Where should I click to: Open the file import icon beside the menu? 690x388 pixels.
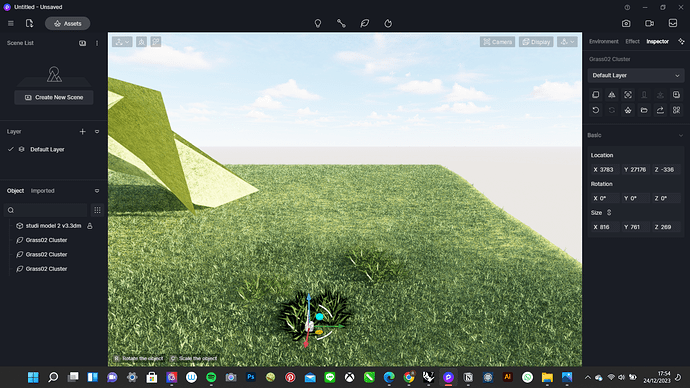click(x=29, y=23)
